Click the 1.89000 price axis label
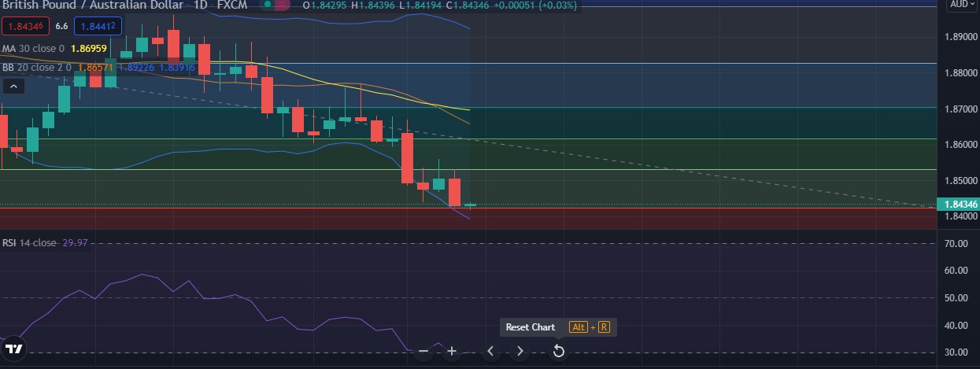 pyautogui.click(x=961, y=37)
